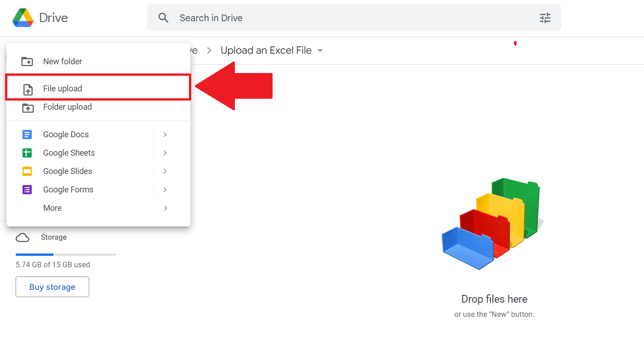Click the Google Forms icon
This screenshot has height=355, width=644.
[27, 190]
